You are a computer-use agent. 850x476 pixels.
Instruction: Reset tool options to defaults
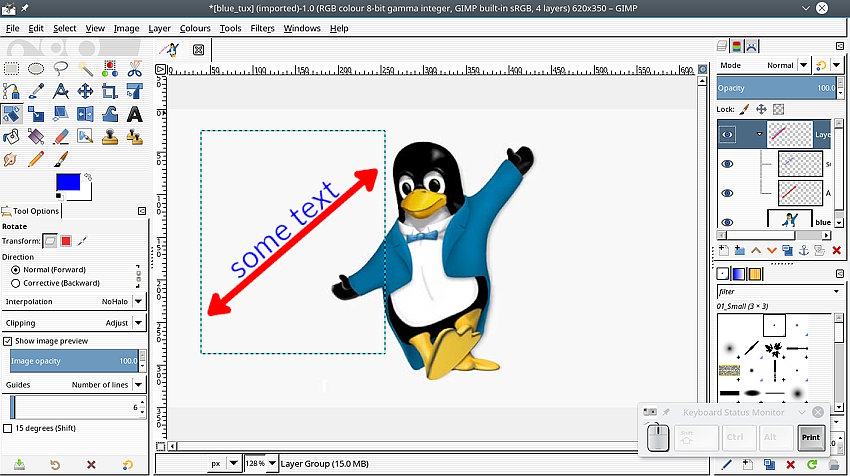pyautogui.click(x=127, y=465)
